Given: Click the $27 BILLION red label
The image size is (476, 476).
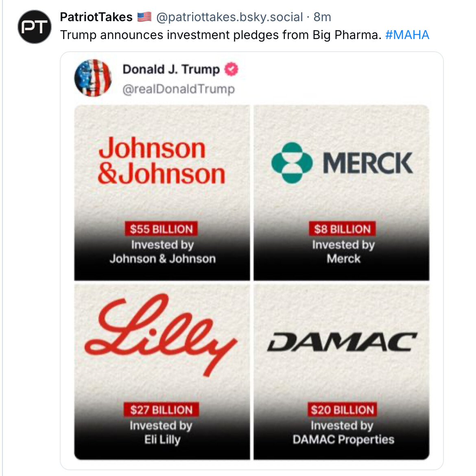Looking at the screenshot, I should click(161, 410).
